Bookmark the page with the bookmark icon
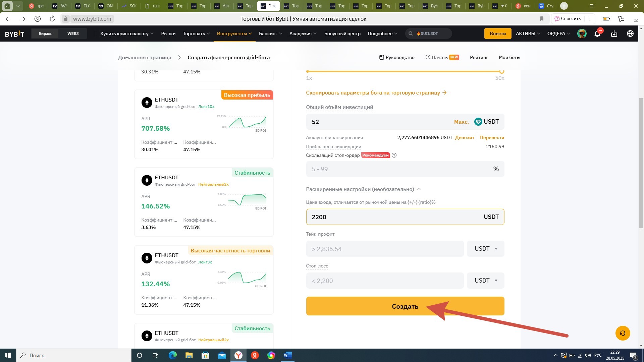Image resolution: width=644 pixels, height=362 pixels. pyautogui.click(x=542, y=19)
